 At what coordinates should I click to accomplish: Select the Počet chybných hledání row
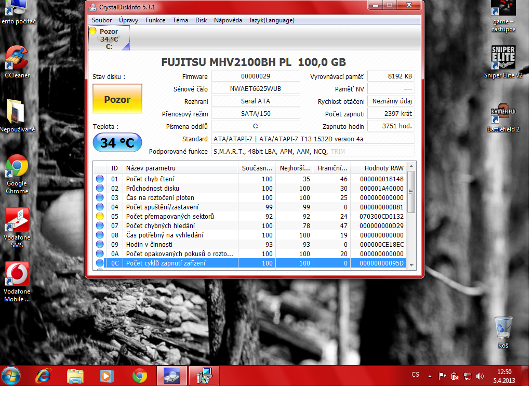click(250, 225)
